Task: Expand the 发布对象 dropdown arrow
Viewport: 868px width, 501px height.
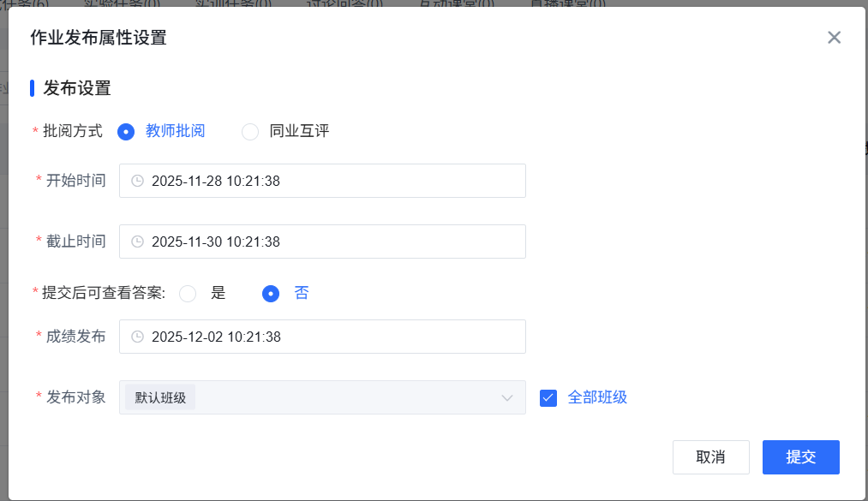Action: (506, 398)
